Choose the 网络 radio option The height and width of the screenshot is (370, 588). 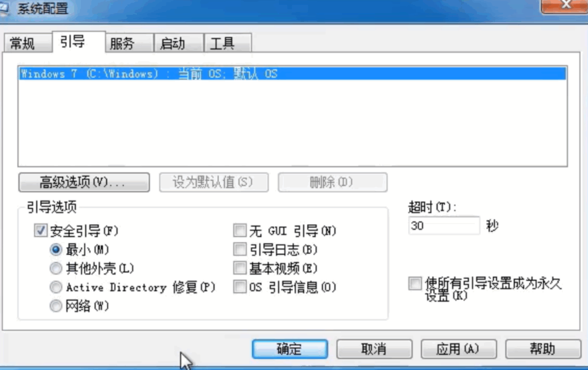[56, 306]
